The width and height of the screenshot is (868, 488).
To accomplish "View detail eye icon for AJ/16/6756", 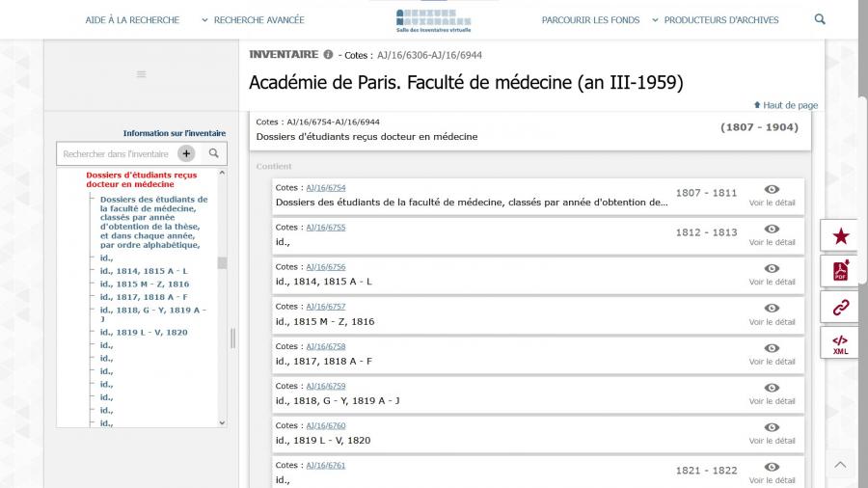I will [772, 269].
